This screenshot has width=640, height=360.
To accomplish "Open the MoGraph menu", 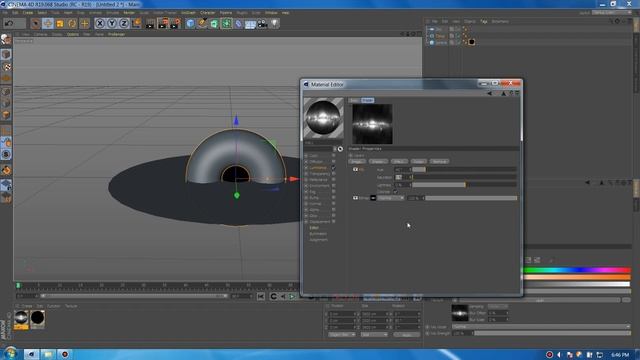I will coord(188,13).
